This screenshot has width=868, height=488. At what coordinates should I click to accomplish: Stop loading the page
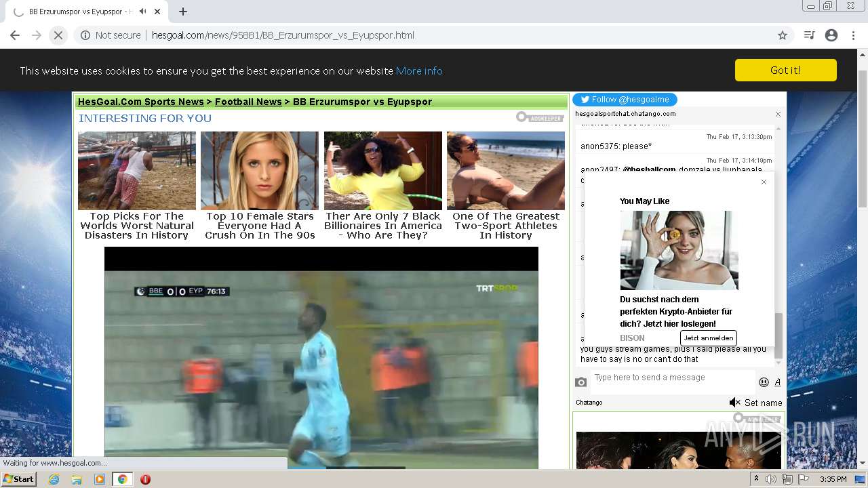pos(58,35)
